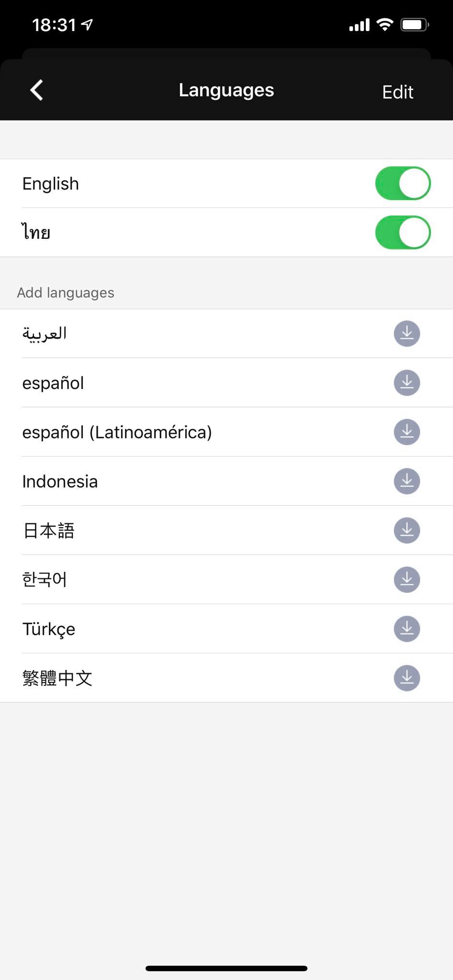Viewport: 453px width, 980px height.
Task: Tap the home indicator bar
Action: 226,968
